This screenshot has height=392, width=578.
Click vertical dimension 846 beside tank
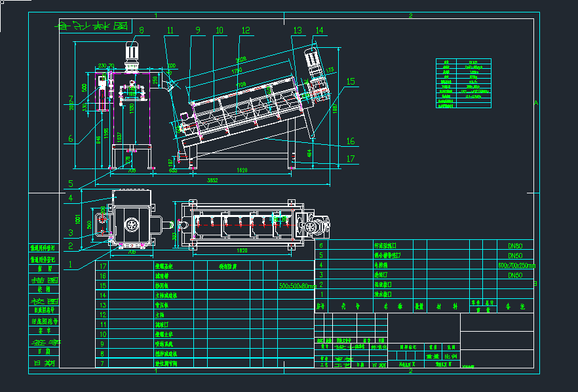98,140
